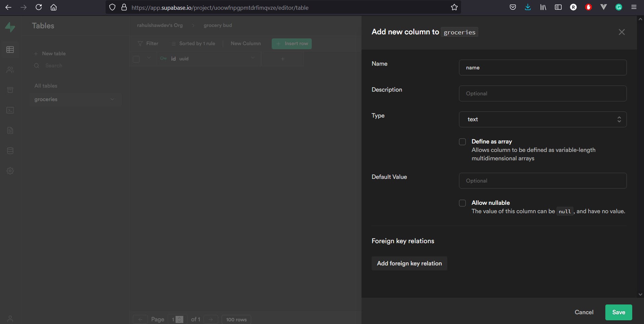Open the 100 rows page size selector

[236, 320]
